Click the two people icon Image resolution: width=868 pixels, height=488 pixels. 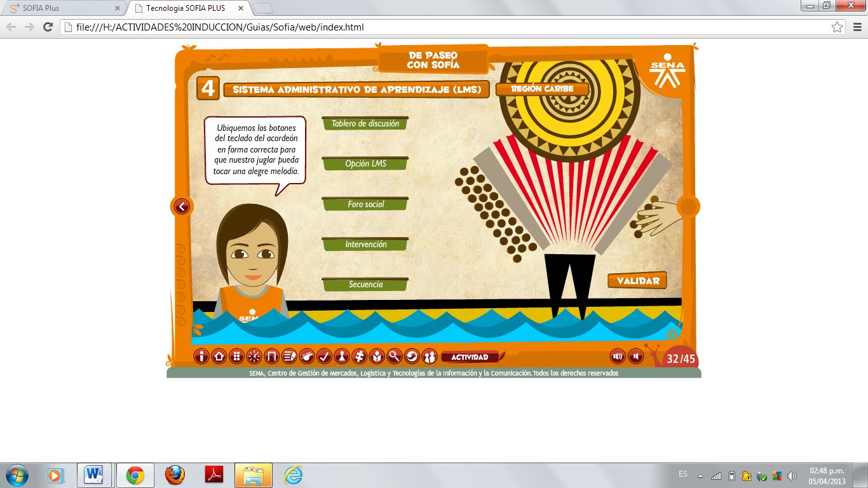(x=430, y=356)
